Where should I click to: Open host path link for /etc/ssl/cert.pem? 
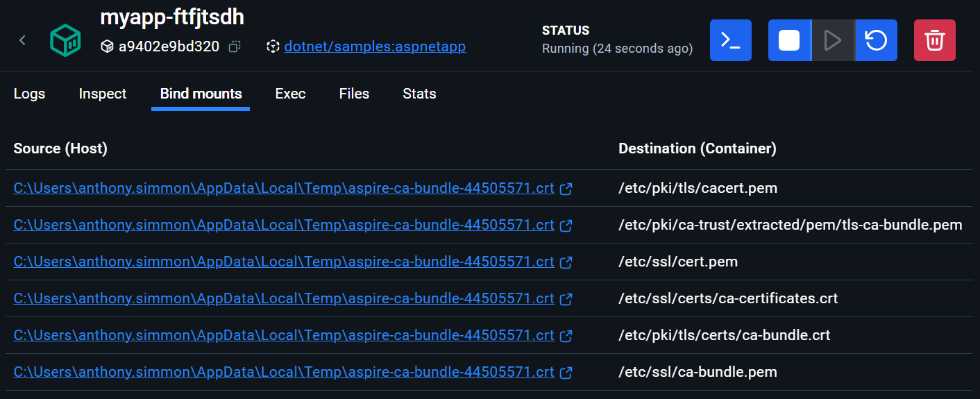pyautogui.click(x=284, y=262)
